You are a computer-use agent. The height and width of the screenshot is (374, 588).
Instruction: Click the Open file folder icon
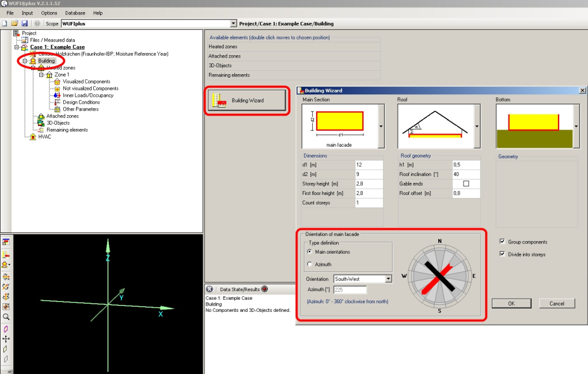pos(14,23)
